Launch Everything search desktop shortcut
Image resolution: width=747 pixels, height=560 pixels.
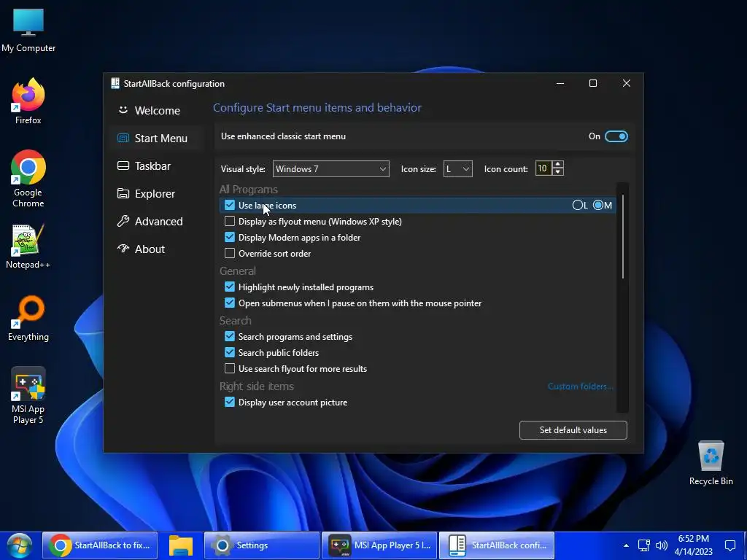pyautogui.click(x=28, y=318)
